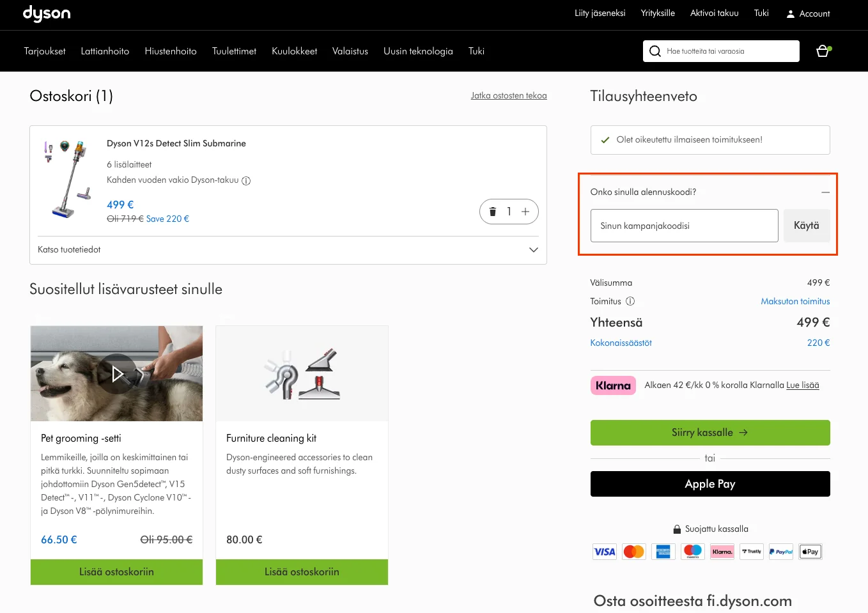Click Aktivoi takuu link
This screenshot has width=868, height=613.
click(714, 13)
